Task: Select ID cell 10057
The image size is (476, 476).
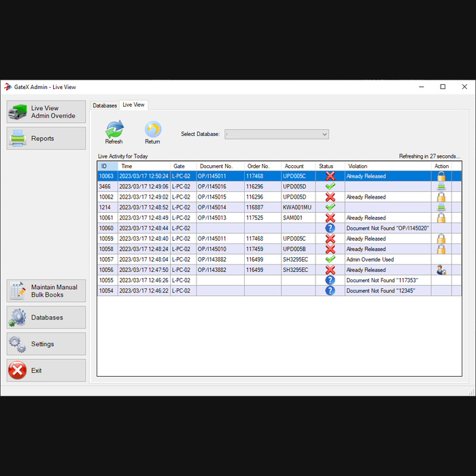Action: [x=107, y=260]
